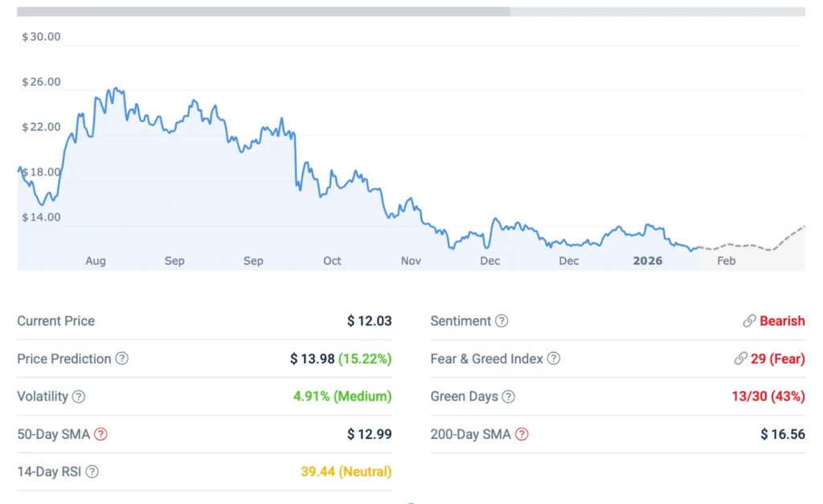Click the blue indicator dot at the bottom
The width and height of the screenshot is (823, 504).
[411, 502]
